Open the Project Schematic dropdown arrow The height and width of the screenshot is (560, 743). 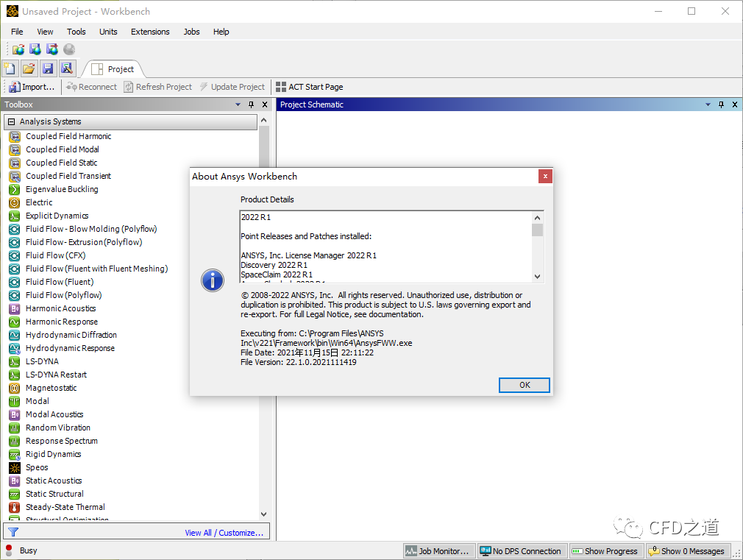click(x=708, y=104)
